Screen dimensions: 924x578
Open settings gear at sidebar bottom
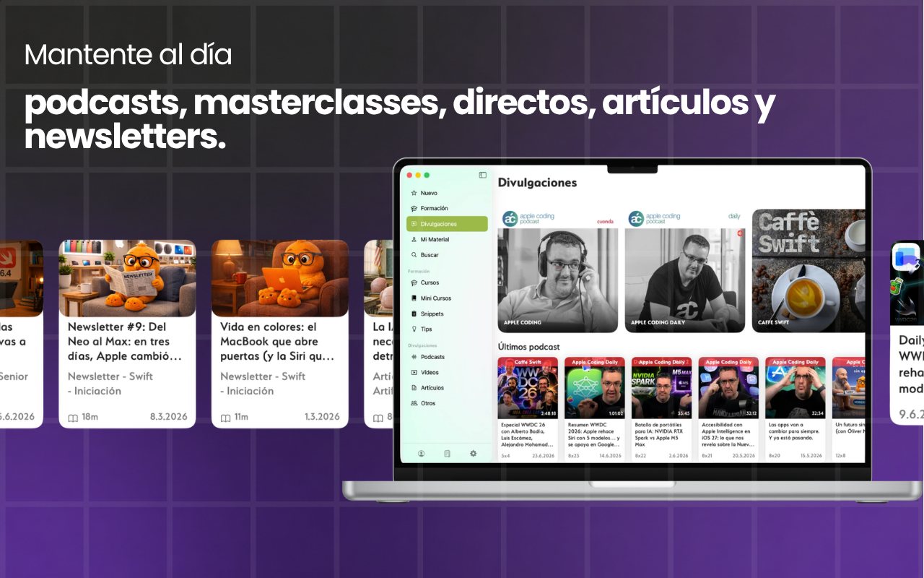pos(474,454)
